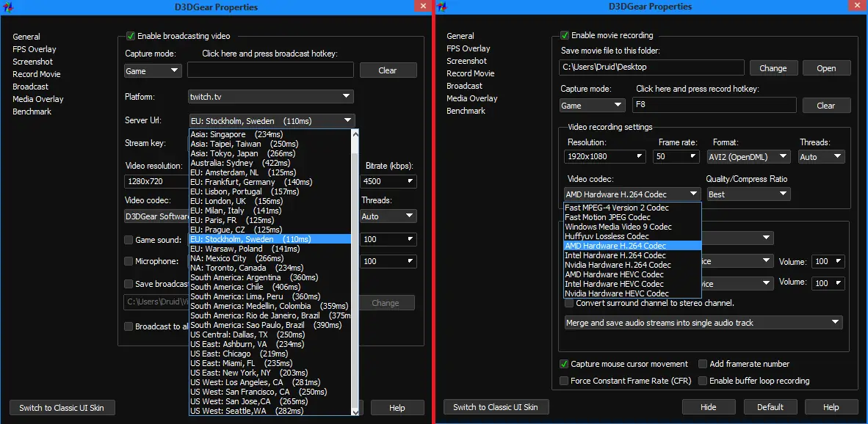This screenshot has height=424, width=868.
Task: Select US West: Seattle,WA (282ms) server
Action: point(270,411)
